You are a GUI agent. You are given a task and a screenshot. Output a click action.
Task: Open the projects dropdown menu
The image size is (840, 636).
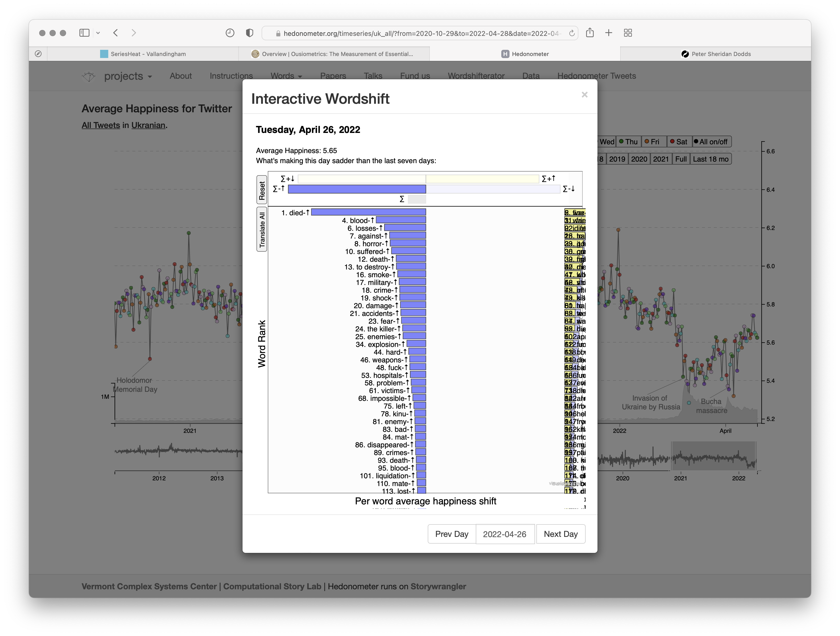click(128, 76)
